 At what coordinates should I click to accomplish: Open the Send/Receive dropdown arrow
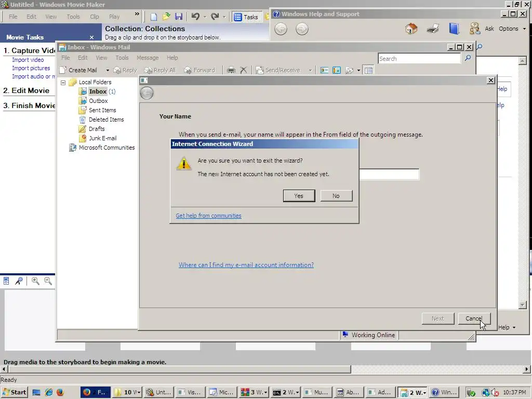(x=310, y=70)
